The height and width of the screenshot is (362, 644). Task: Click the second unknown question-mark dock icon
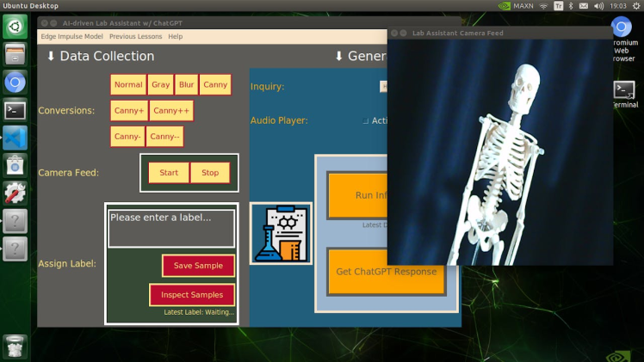click(x=15, y=249)
